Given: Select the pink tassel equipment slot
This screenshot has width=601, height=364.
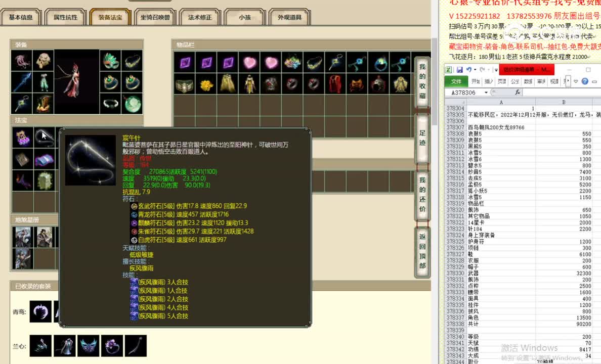Looking at the screenshot, I should click(x=21, y=61).
